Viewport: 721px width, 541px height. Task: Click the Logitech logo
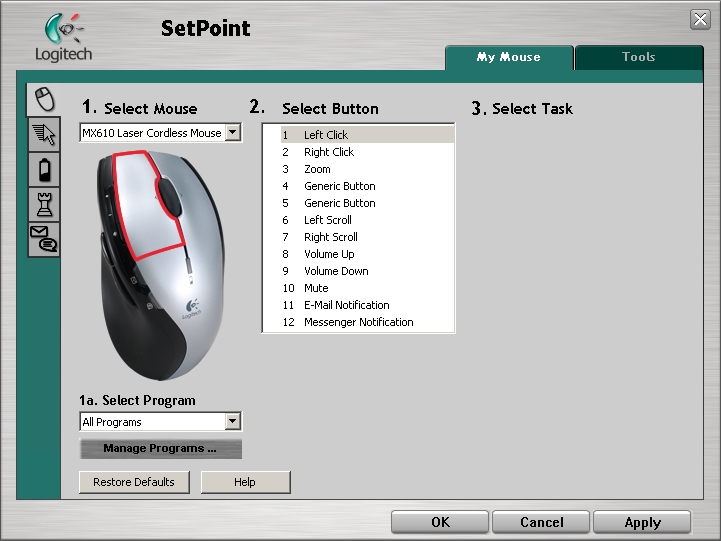tap(63, 37)
